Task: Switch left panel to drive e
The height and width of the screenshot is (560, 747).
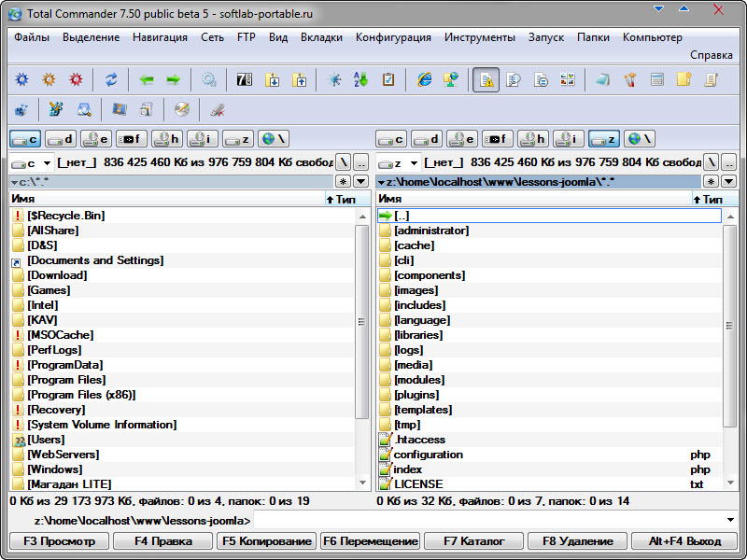Action: (x=96, y=139)
